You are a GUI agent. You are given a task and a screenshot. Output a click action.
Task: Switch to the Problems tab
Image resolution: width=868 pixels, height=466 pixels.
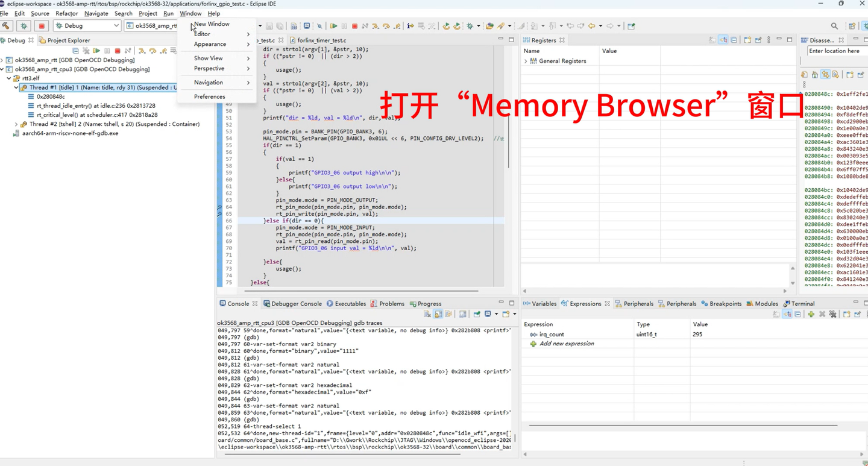click(x=387, y=304)
